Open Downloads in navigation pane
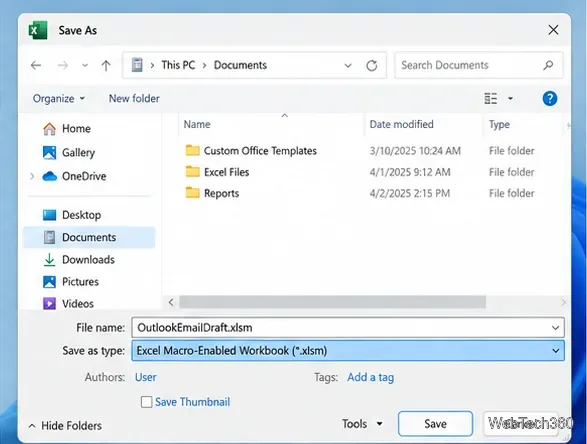The width and height of the screenshot is (587, 444). pyautogui.click(x=88, y=260)
